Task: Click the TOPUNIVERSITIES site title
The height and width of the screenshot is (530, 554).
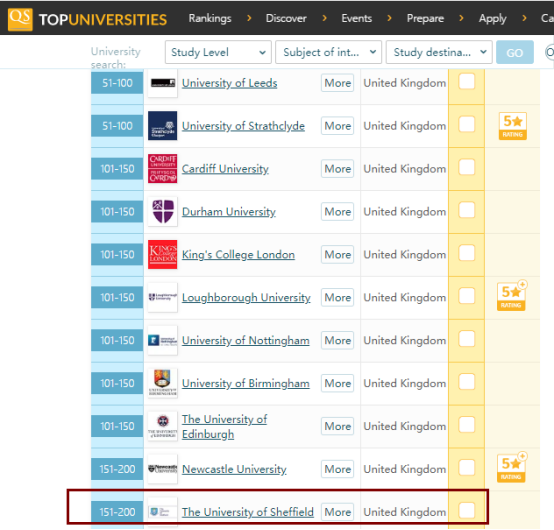Action: [103, 20]
